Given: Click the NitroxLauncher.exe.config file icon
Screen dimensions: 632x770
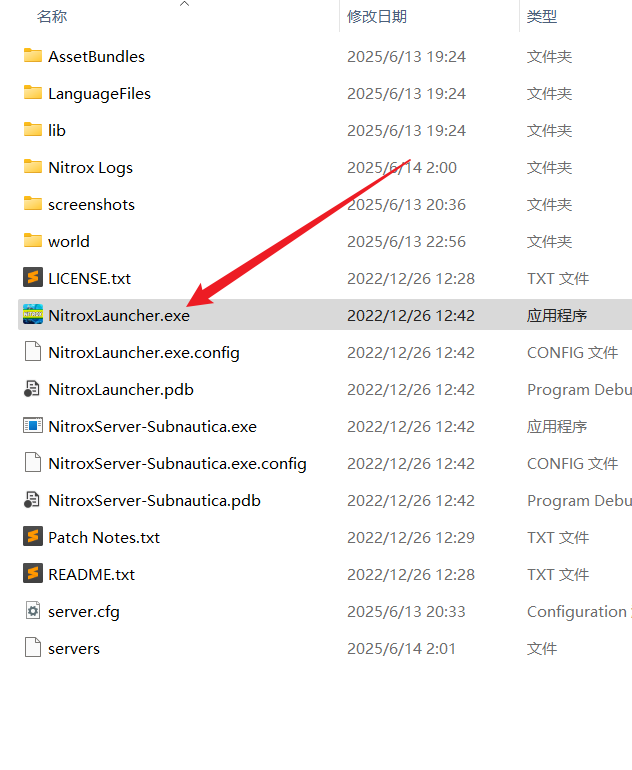Looking at the screenshot, I should pyautogui.click(x=33, y=352).
